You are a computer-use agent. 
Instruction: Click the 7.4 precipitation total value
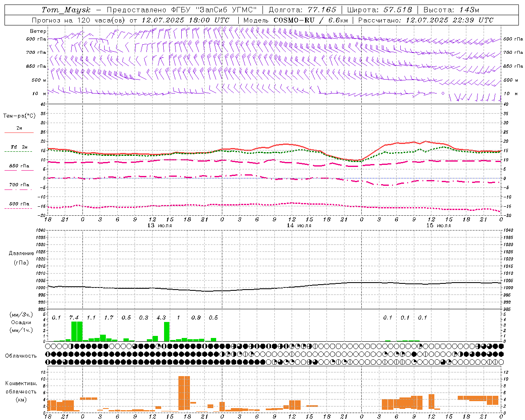[74, 317]
